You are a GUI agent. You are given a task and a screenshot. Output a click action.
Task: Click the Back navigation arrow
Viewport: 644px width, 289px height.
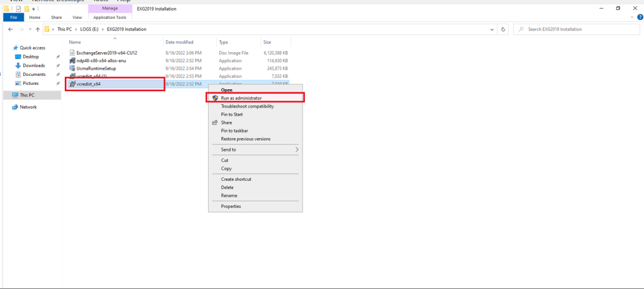pyautogui.click(x=10, y=30)
